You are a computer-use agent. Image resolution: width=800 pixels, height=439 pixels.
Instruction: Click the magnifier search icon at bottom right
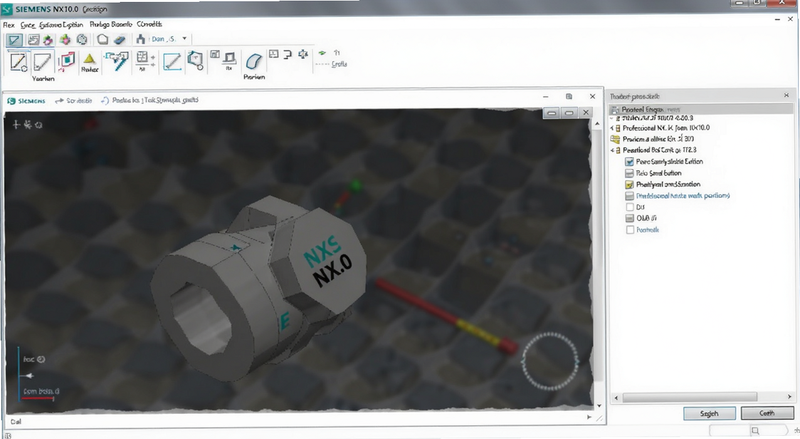coord(755,430)
